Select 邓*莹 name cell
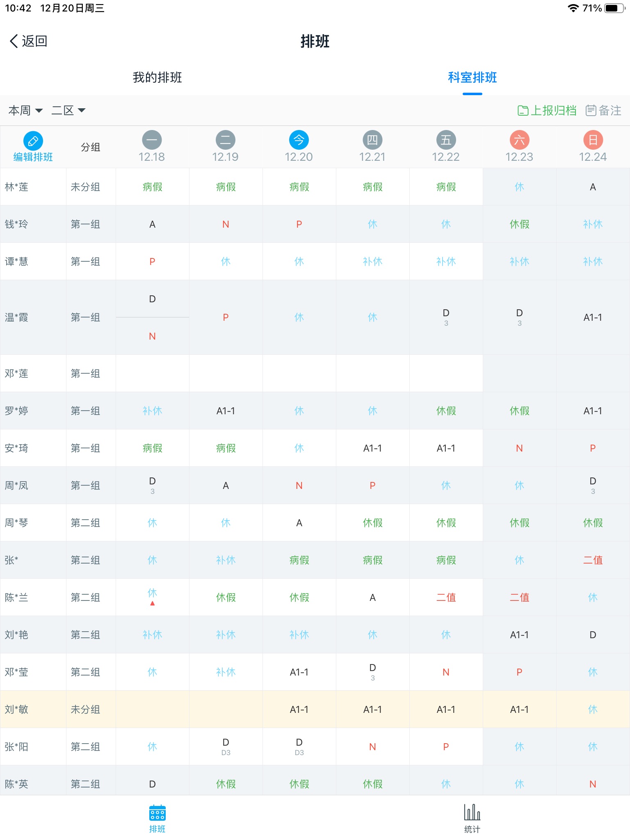 click(x=33, y=672)
